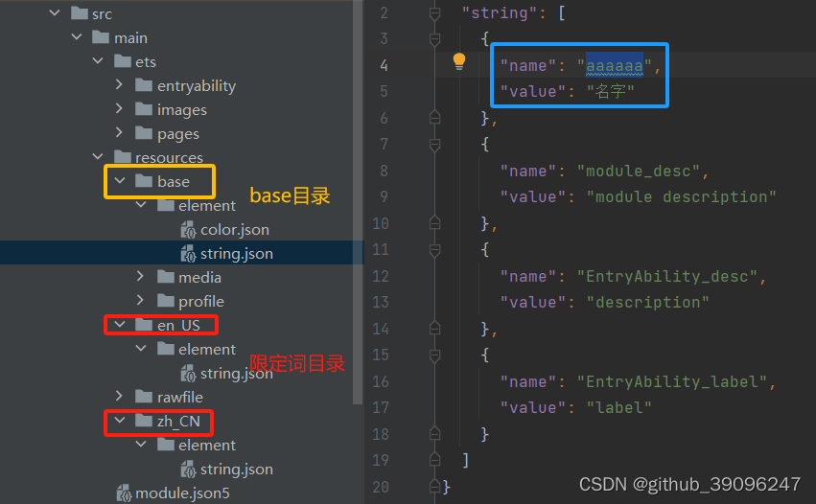Image resolution: width=816 pixels, height=504 pixels.
Task: Fold the "string" array at line 2
Action: (x=434, y=13)
